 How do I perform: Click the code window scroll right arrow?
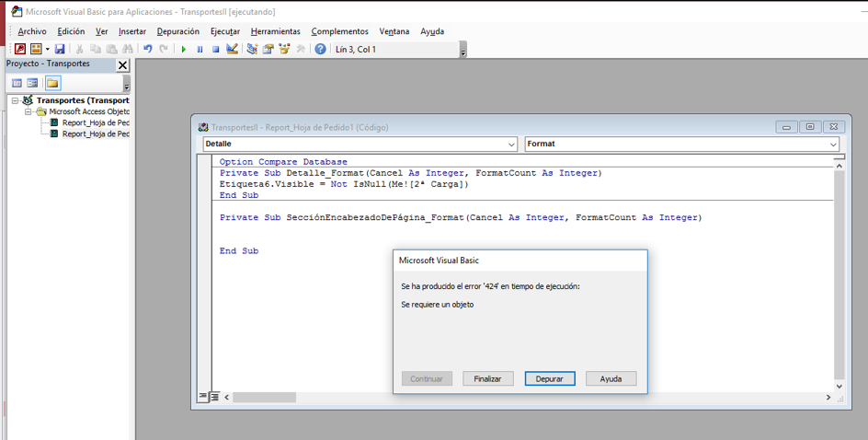(828, 398)
